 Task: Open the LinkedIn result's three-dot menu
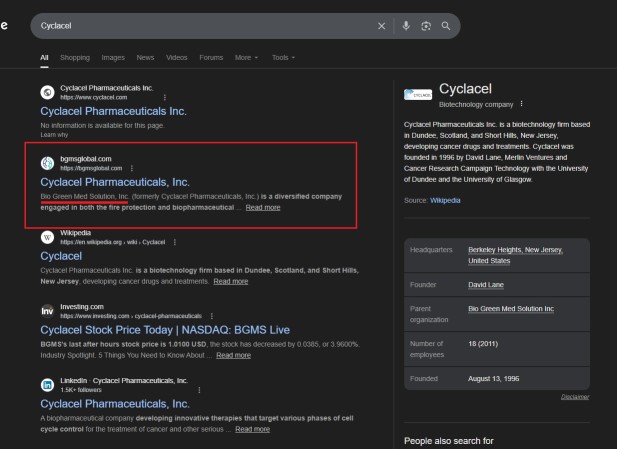click(x=199, y=390)
